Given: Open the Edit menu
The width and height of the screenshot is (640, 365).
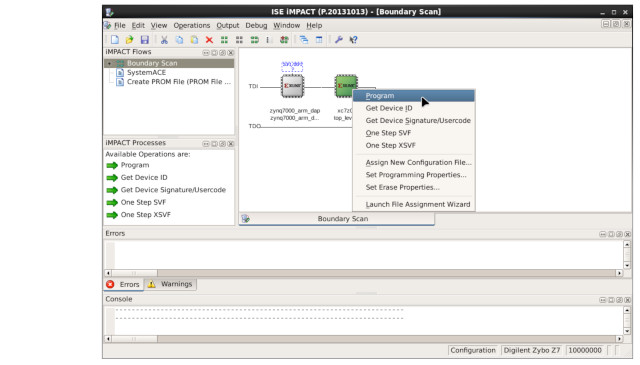Looking at the screenshot, I should (x=138, y=25).
